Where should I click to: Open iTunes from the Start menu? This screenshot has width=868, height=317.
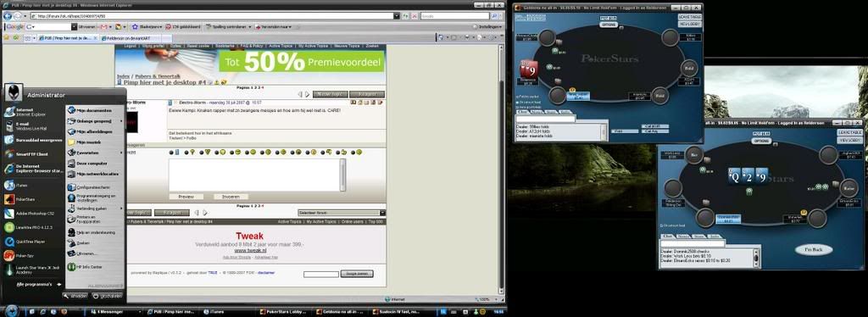(22, 185)
